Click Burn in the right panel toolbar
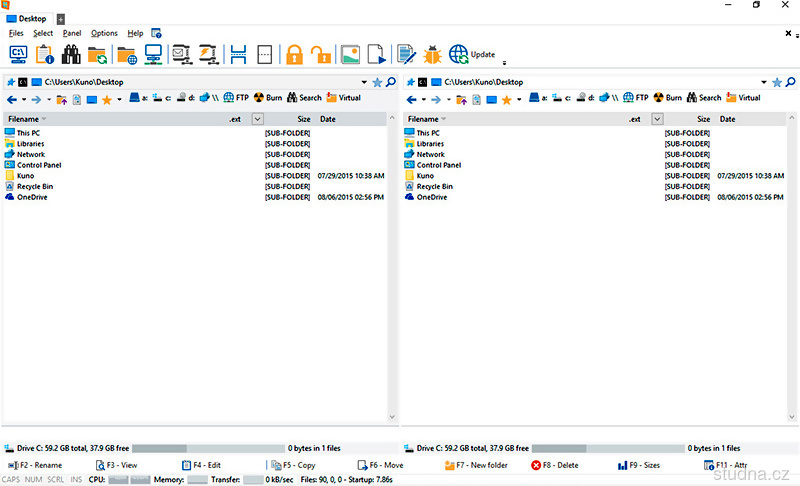This screenshot has height=486, width=800. click(667, 98)
